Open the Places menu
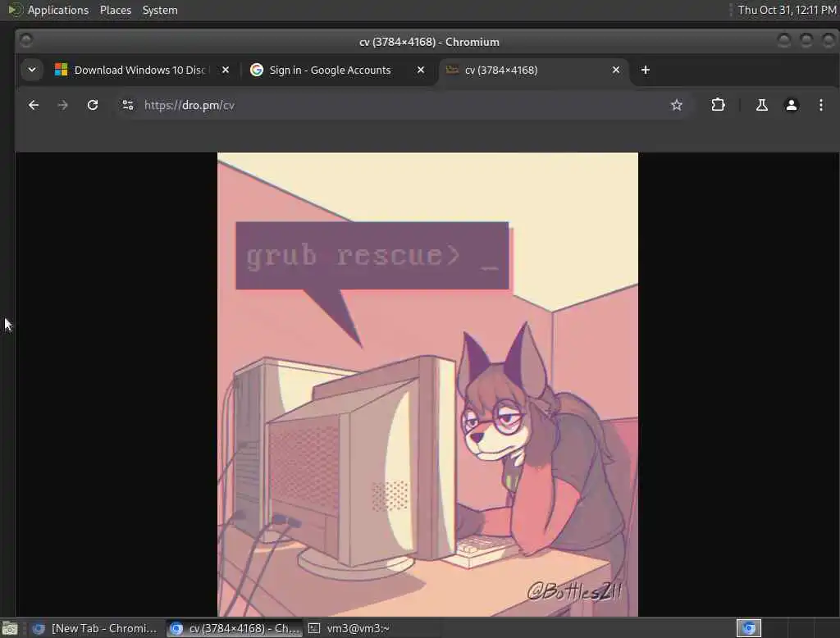 pyautogui.click(x=115, y=10)
